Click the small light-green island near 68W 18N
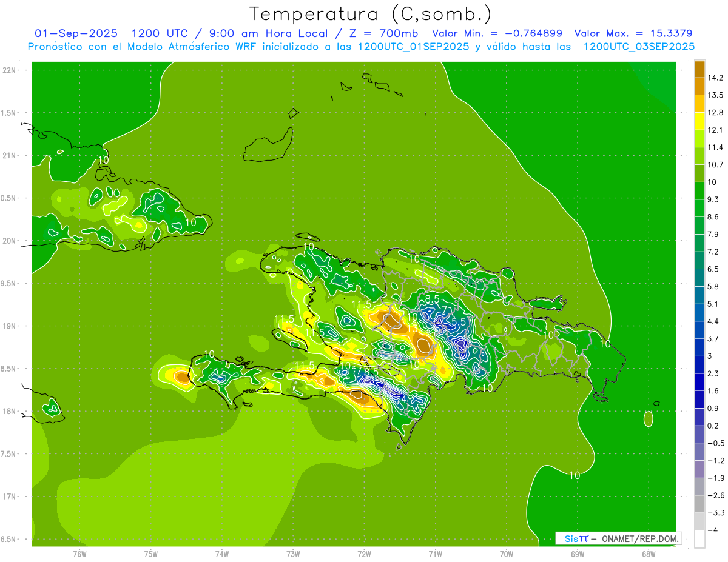Viewport: 728px width, 562px height. click(x=648, y=418)
